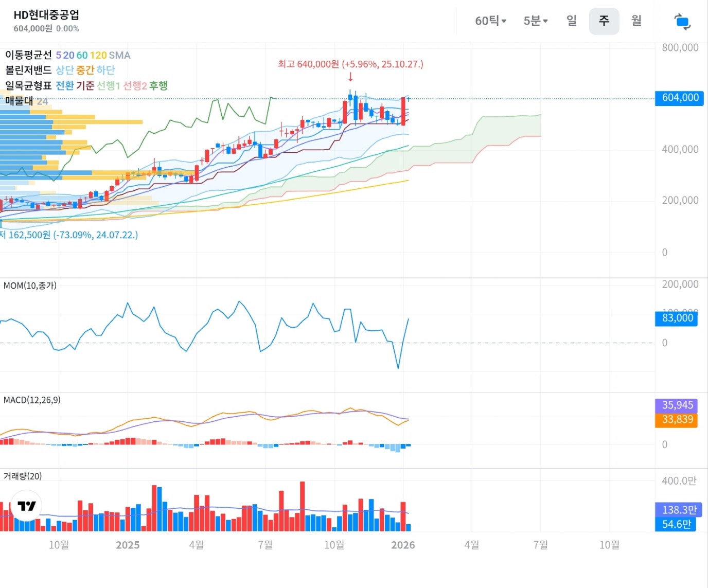Click the red arrow at the high marker
This screenshot has width=708, height=588.
coord(350,77)
